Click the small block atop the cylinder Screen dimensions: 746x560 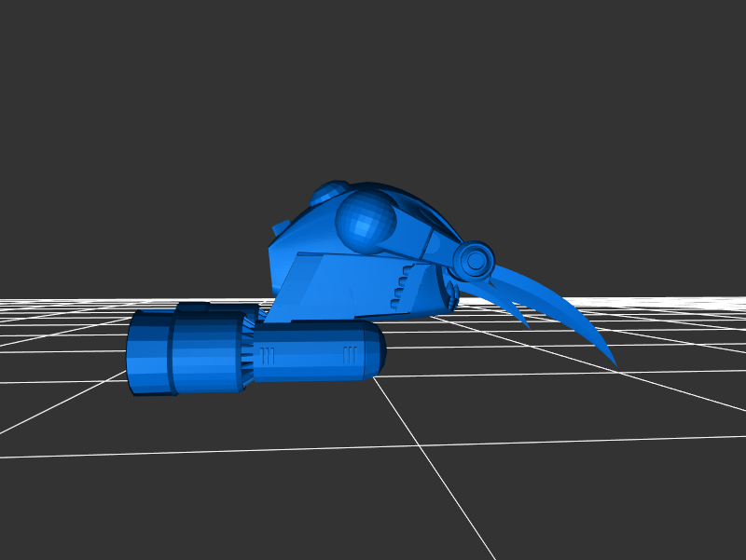point(194,307)
